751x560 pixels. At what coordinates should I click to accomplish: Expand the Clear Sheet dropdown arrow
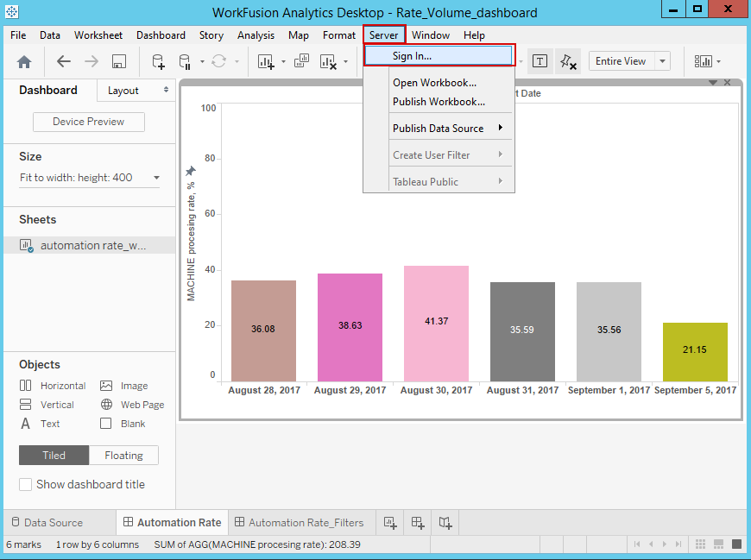pyautogui.click(x=345, y=62)
